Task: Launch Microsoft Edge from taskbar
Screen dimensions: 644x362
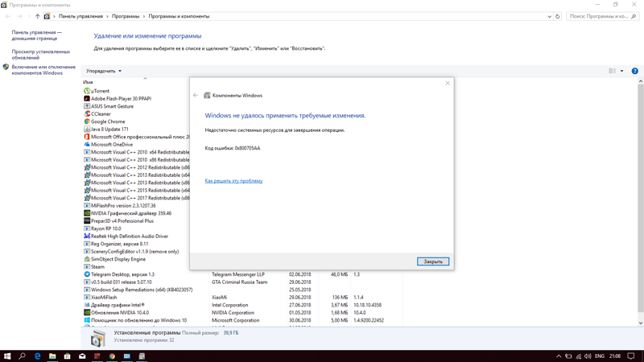Action: click(x=37, y=356)
